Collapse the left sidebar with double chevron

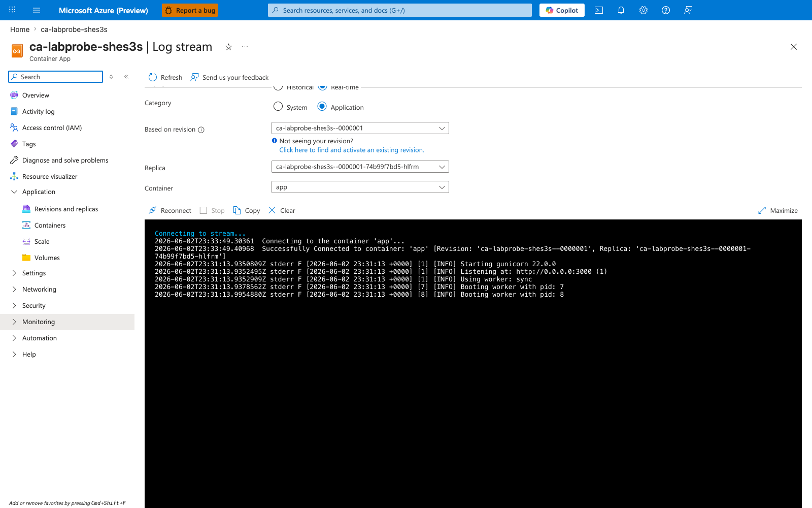[126, 77]
